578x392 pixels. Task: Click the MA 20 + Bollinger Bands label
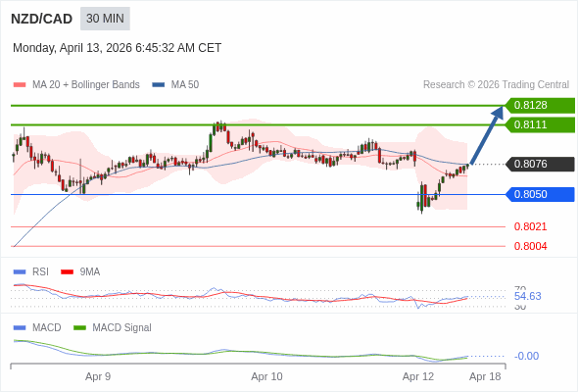coord(86,85)
